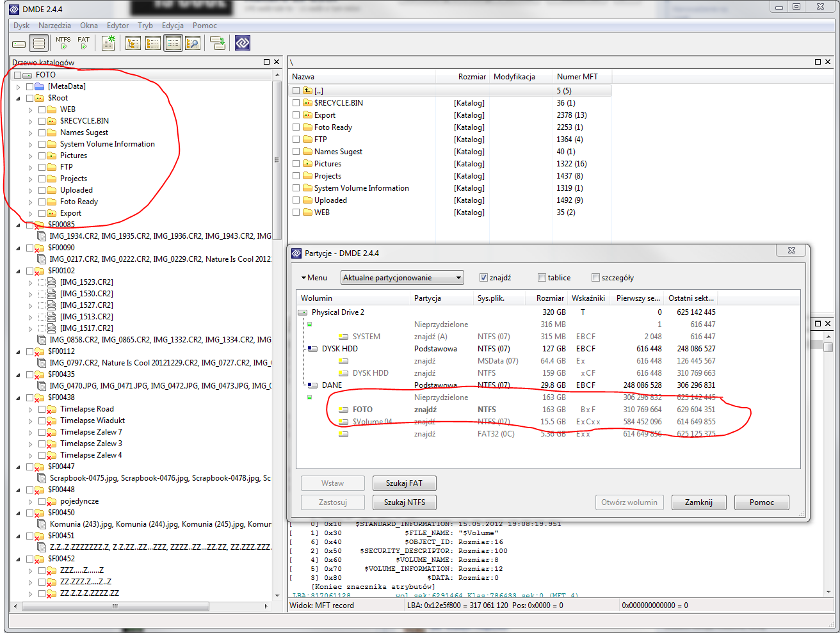Click the Export folder icon in file list
This screenshot has height=633, width=840.
[x=307, y=115]
